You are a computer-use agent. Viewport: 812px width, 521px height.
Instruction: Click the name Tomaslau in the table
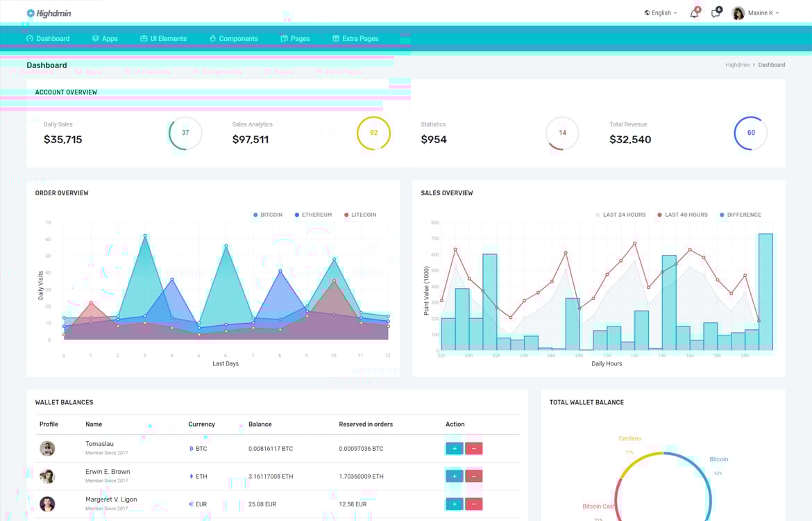coord(99,444)
